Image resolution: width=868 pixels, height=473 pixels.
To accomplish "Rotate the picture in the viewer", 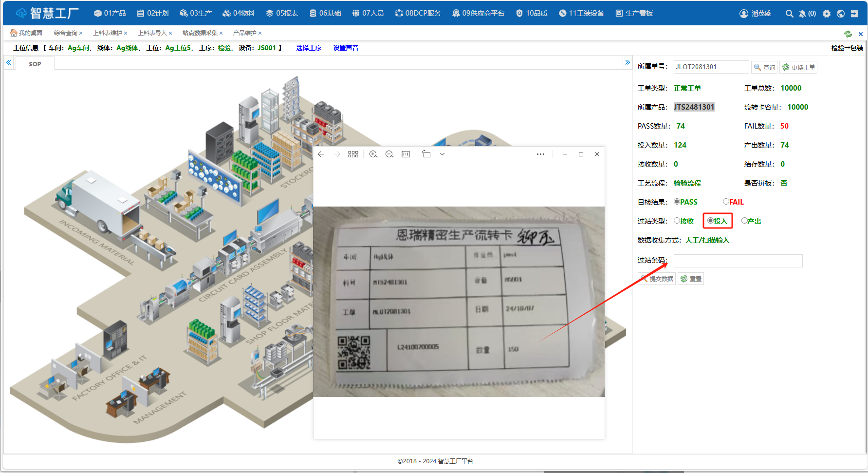I will pos(426,154).
